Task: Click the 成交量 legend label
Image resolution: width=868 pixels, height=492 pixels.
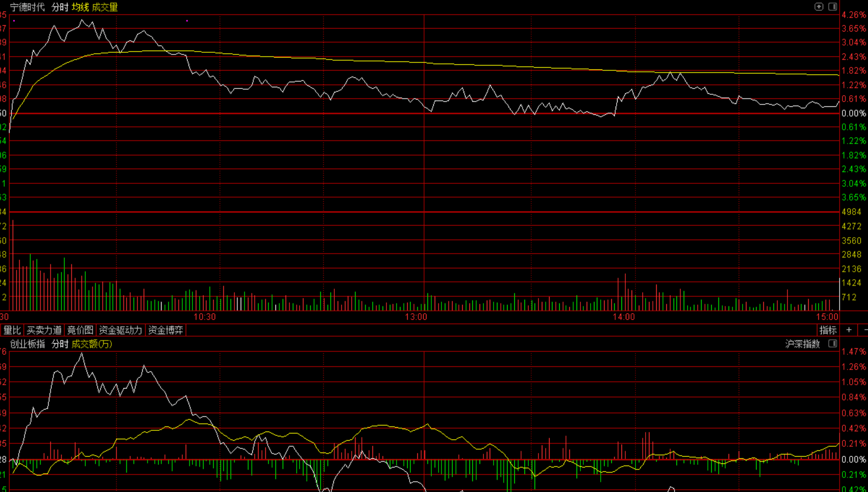Action: pyautogui.click(x=105, y=7)
